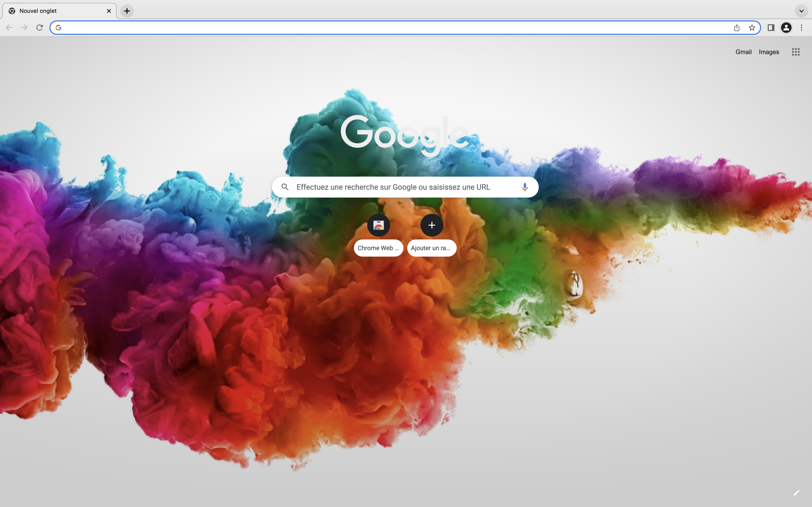This screenshot has height=507, width=812.
Task: Expand the tab search chevron
Action: [802, 11]
